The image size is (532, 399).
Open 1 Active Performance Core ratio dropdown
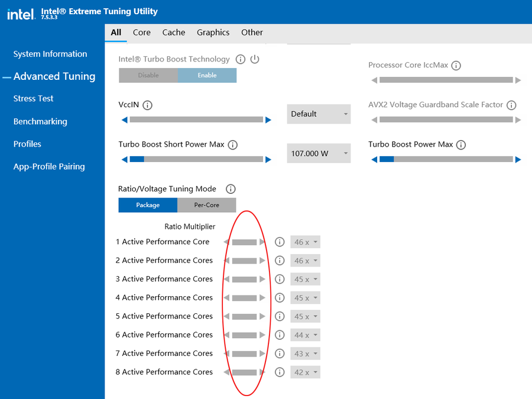pos(306,242)
